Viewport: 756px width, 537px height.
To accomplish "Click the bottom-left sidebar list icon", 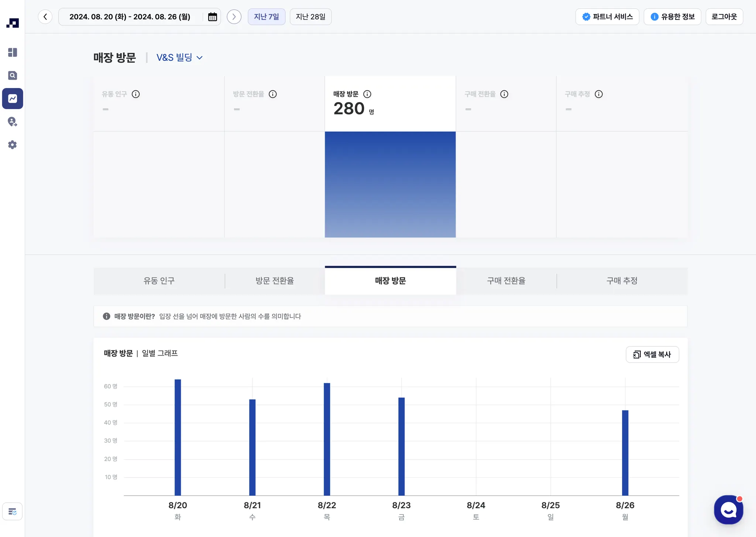I will [13, 512].
